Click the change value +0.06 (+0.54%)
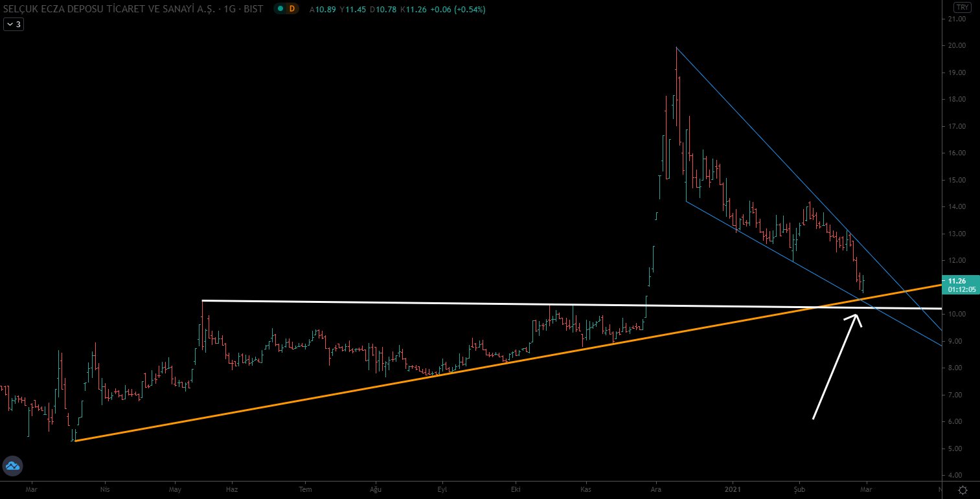Viewport: 980px width, 499px height. pos(458,10)
